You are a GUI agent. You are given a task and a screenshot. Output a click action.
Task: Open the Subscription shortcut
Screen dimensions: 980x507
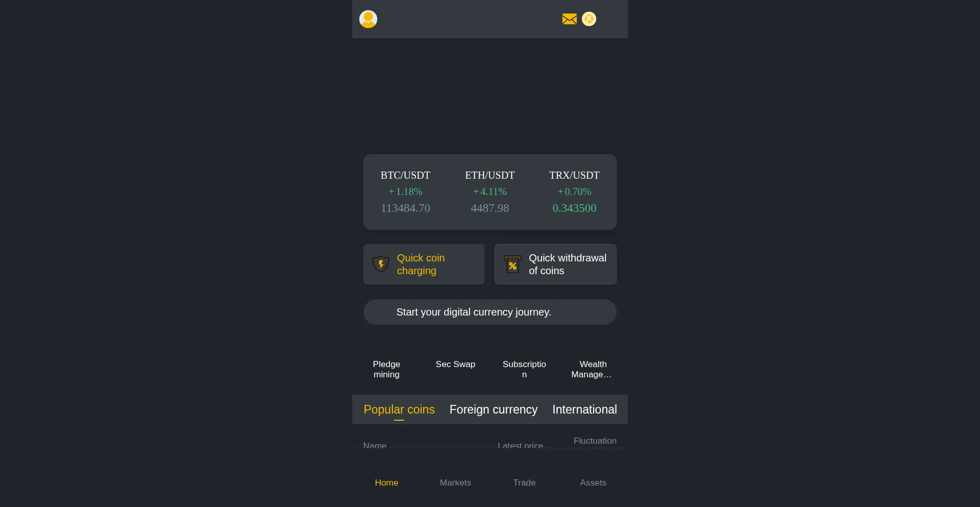pyautogui.click(x=524, y=369)
